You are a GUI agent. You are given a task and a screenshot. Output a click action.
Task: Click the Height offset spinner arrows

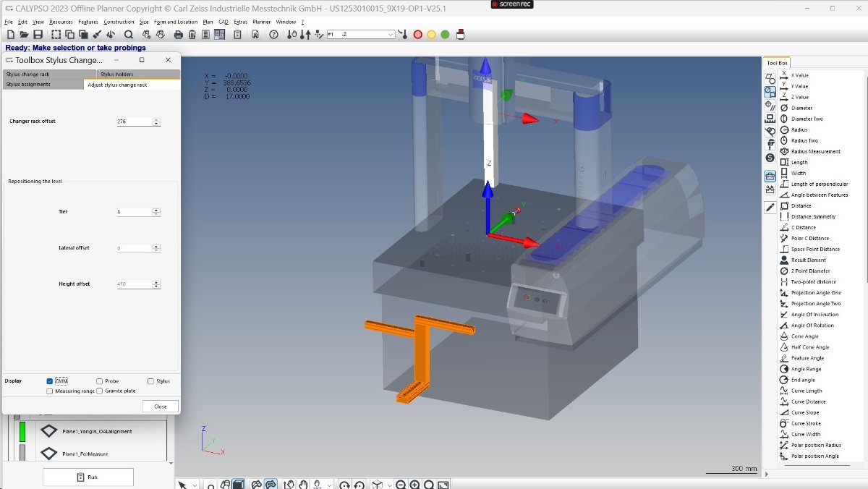pyautogui.click(x=156, y=284)
